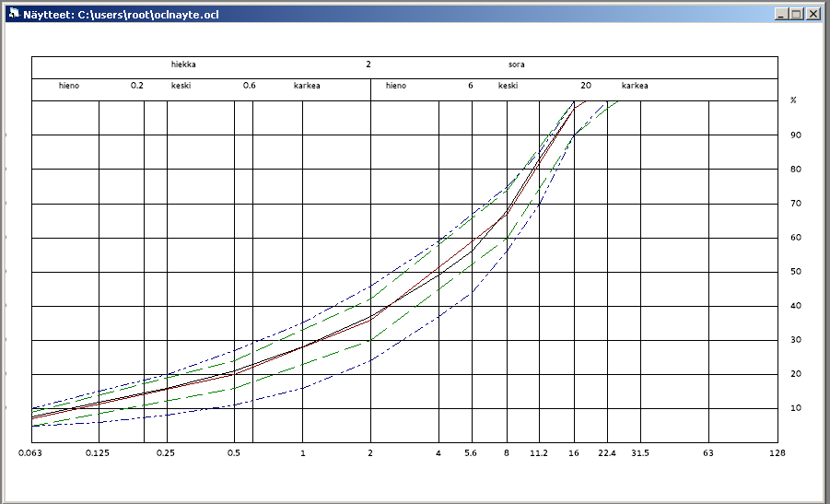830x504 pixels.
Task: Click the '%' axis unit label
Action: point(793,100)
